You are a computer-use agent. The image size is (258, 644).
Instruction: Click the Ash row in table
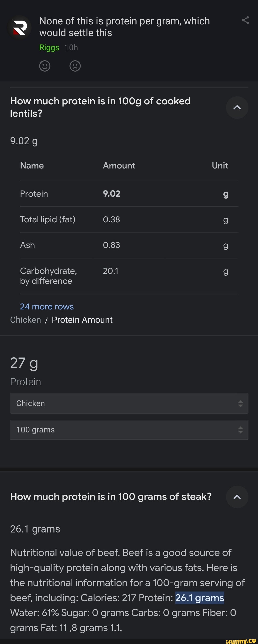(x=129, y=245)
